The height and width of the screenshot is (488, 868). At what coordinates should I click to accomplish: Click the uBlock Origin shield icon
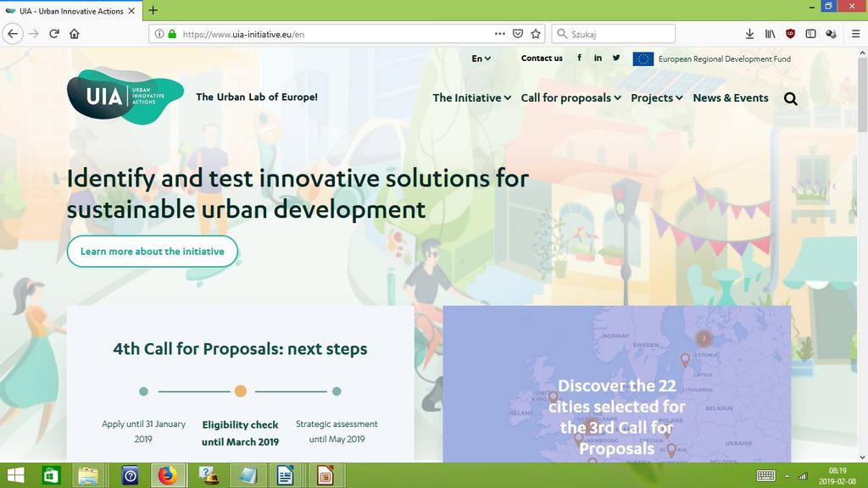point(791,34)
